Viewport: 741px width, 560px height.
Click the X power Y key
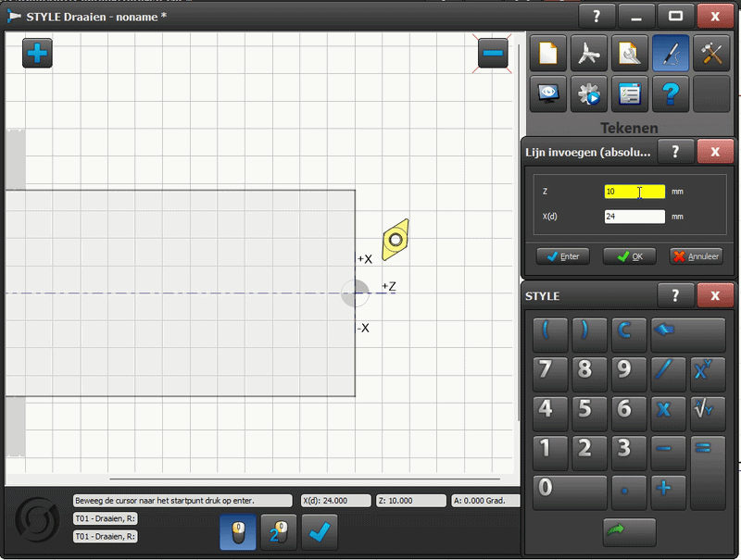coord(708,375)
